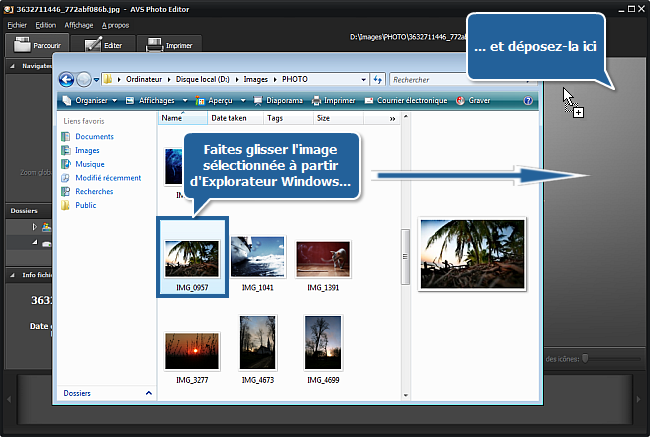Open the A propos menu
The height and width of the screenshot is (437, 650).
[x=115, y=25]
